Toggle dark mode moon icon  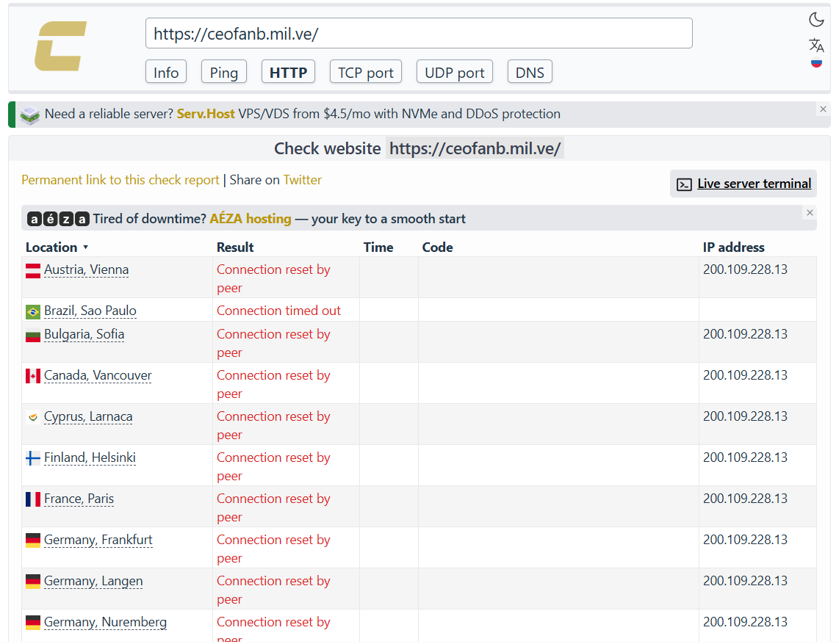coord(816,20)
